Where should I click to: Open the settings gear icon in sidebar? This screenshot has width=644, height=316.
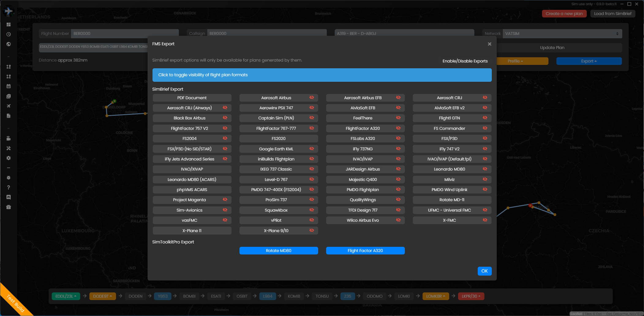9,158
